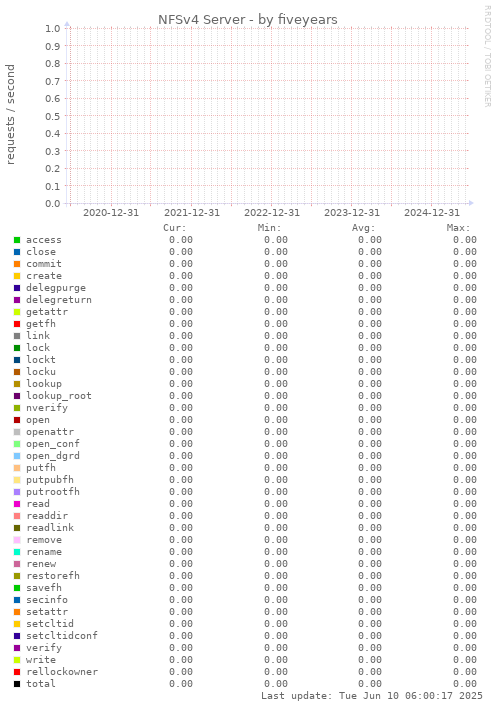This screenshot has width=497, height=708.
Task: Click the blue swatch beside close
Action: [17, 252]
